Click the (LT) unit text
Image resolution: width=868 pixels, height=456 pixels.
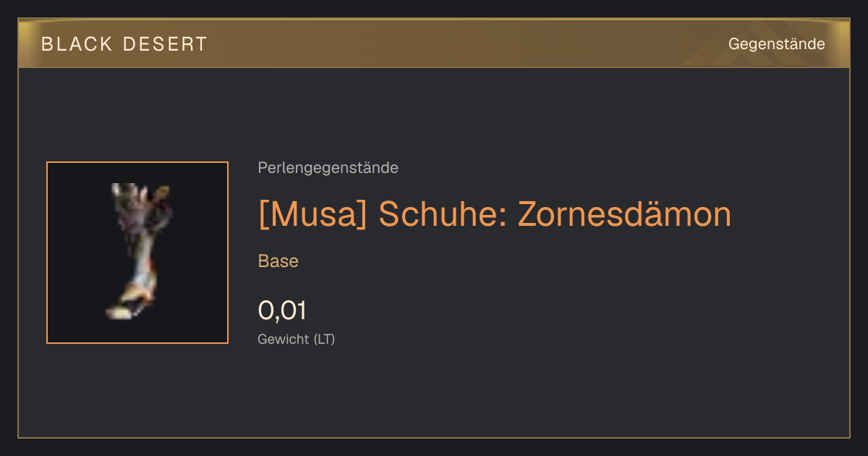pos(324,339)
